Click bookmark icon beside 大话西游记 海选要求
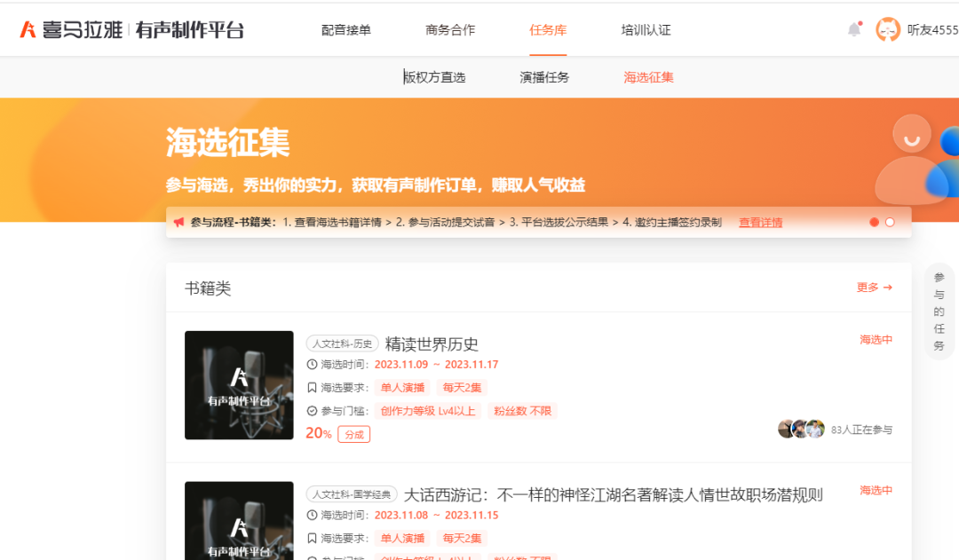The image size is (959, 560). (x=312, y=538)
